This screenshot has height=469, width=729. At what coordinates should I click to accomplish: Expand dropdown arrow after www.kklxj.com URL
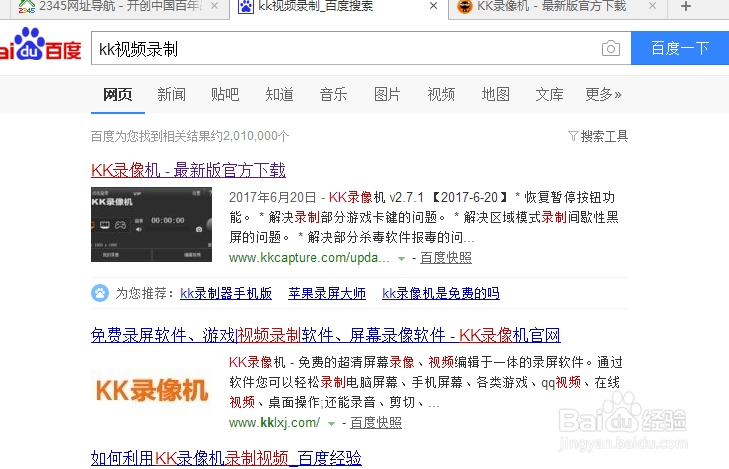click(x=331, y=423)
